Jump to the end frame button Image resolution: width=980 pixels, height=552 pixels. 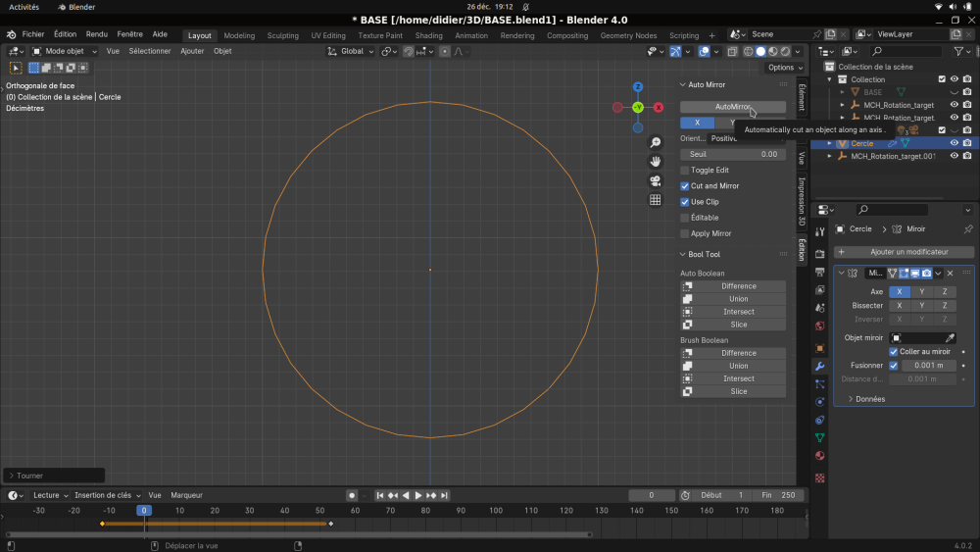pyautogui.click(x=444, y=495)
